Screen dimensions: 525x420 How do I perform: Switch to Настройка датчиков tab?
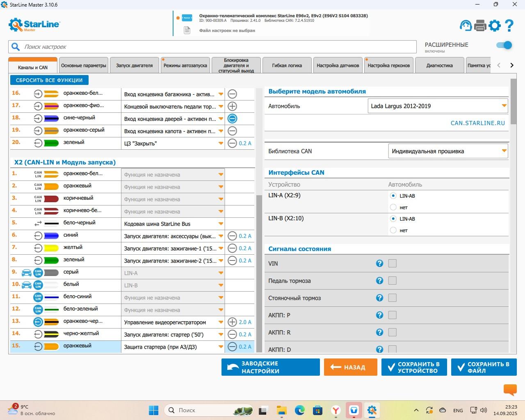click(x=338, y=65)
